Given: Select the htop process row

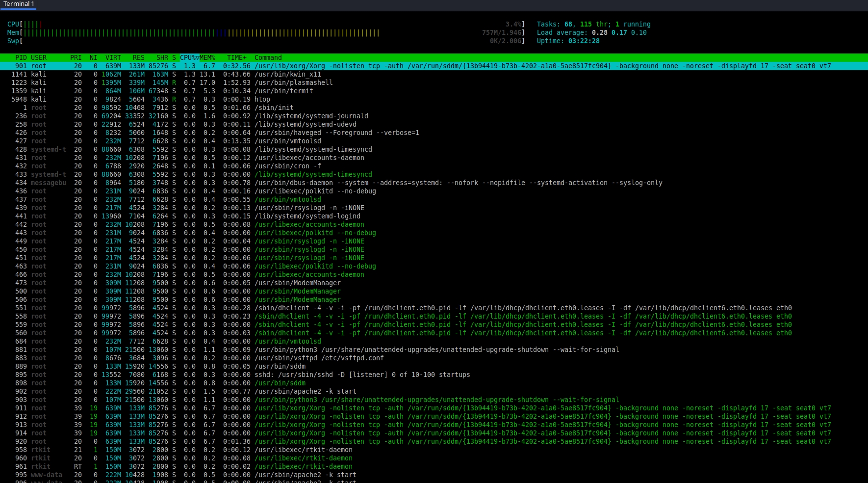Looking at the screenshot, I should pos(262,99).
